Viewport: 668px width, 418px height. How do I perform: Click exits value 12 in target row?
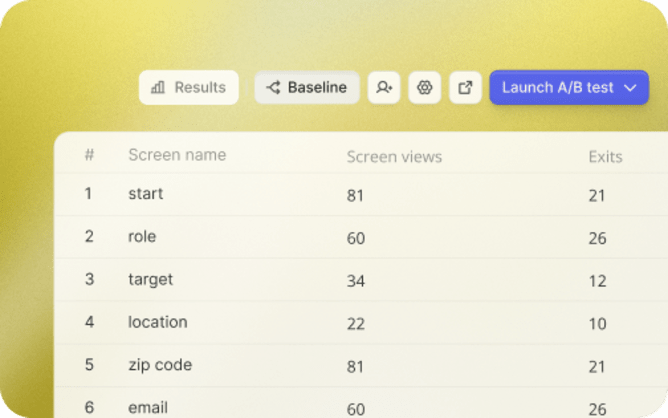pyautogui.click(x=597, y=281)
